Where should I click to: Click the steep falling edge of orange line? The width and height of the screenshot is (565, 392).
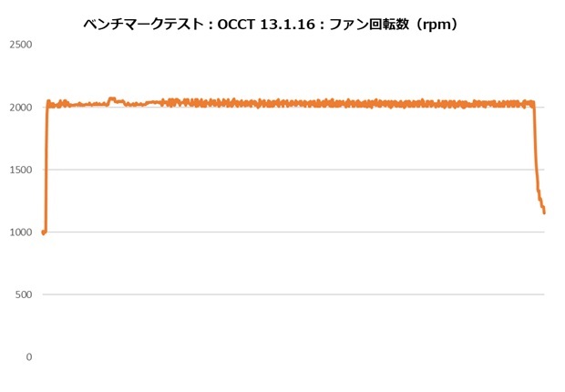click(x=536, y=155)
